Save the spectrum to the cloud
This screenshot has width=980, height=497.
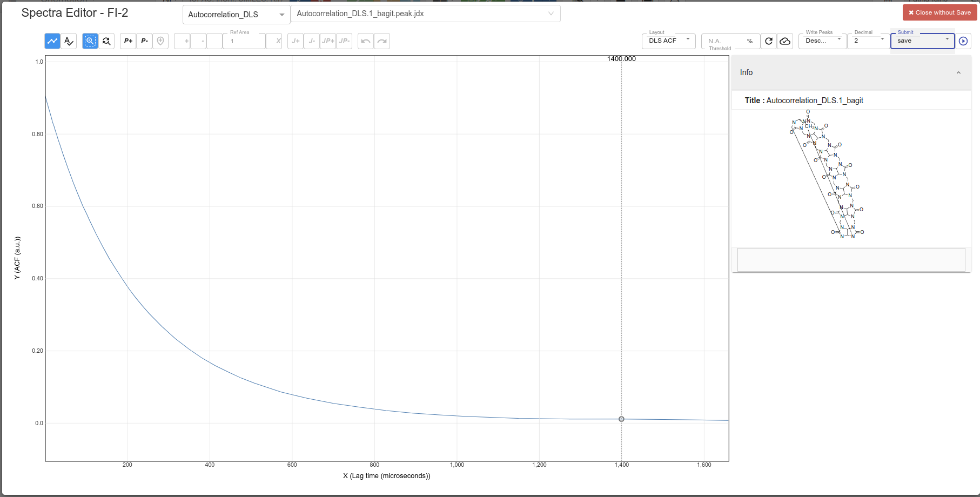[x=784, y=41]
